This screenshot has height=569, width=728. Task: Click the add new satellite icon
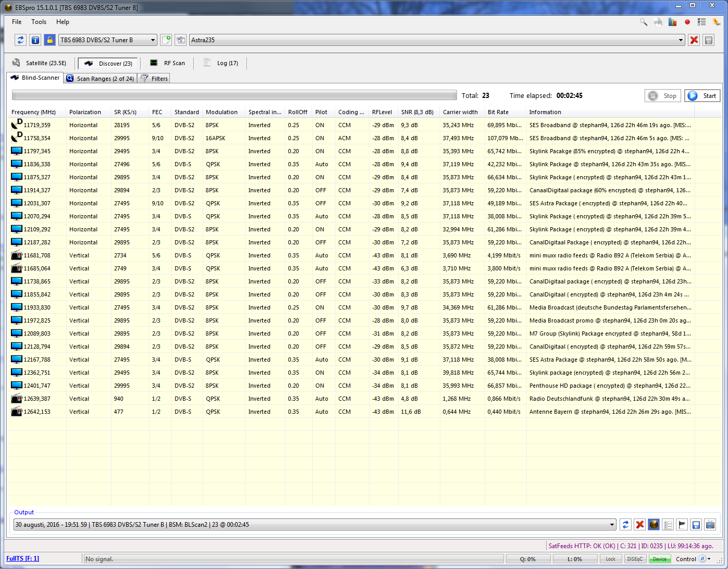click(166, 40)
